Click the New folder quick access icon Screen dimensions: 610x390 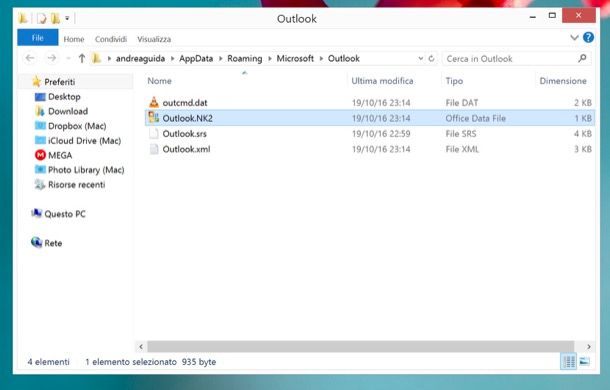(x=56, y=18)
